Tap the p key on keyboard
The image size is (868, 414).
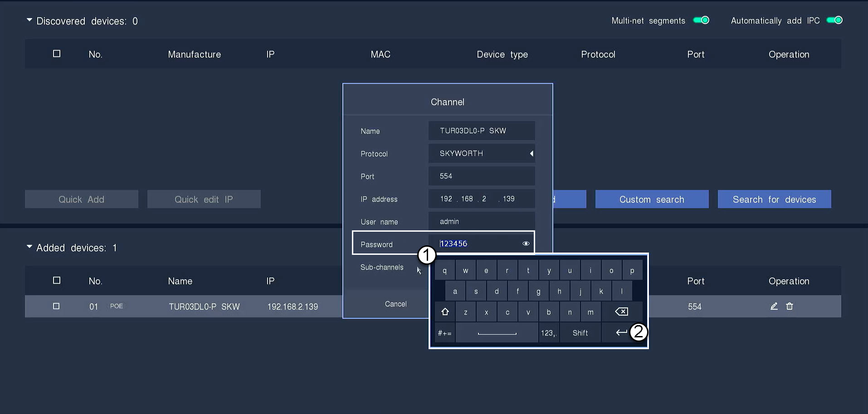point(632,270)
